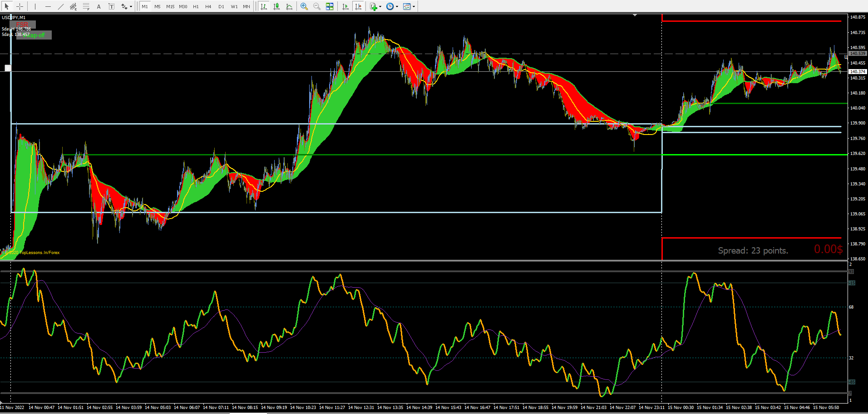Toggle chart auto scroll

345,6
